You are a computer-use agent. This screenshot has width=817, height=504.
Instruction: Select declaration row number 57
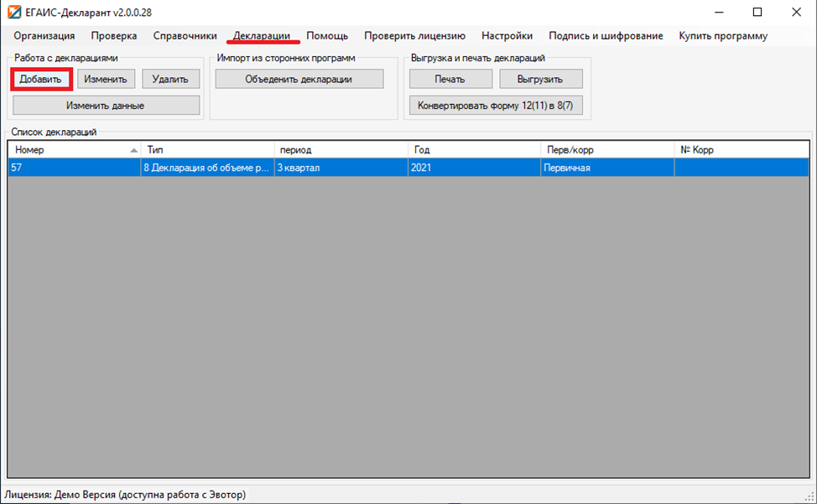tap(408, 168)
